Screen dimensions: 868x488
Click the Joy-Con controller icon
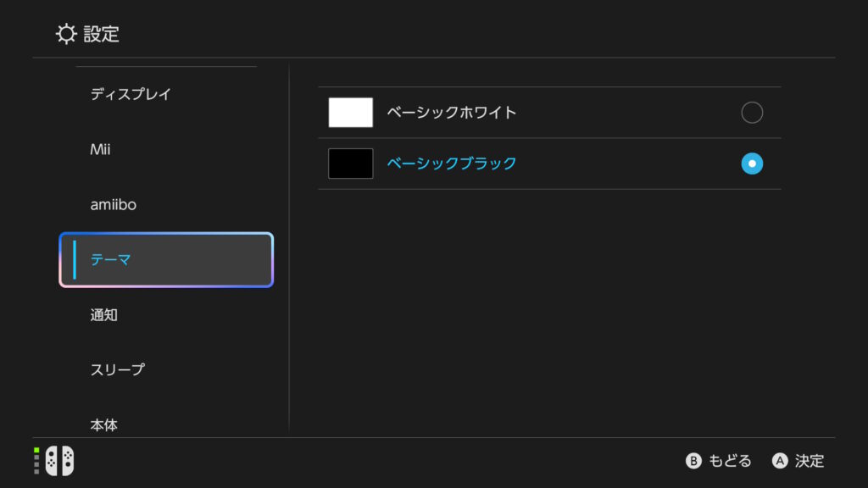[x=59, y=461]
